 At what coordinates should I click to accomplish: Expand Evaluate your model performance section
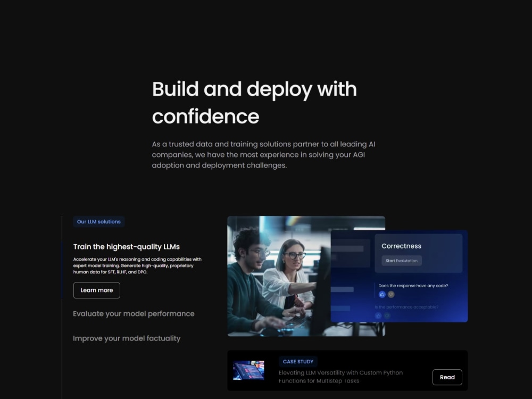pyautogui.click(x=134, y=314)
